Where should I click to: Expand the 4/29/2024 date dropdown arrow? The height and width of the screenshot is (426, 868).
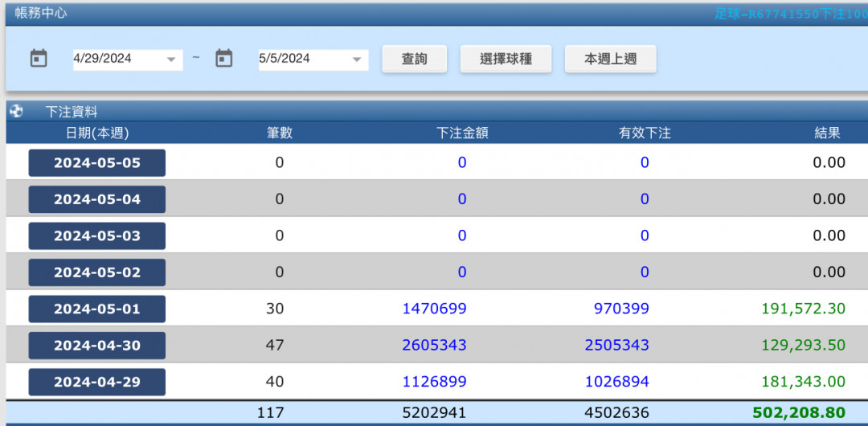tap(171, 59)
